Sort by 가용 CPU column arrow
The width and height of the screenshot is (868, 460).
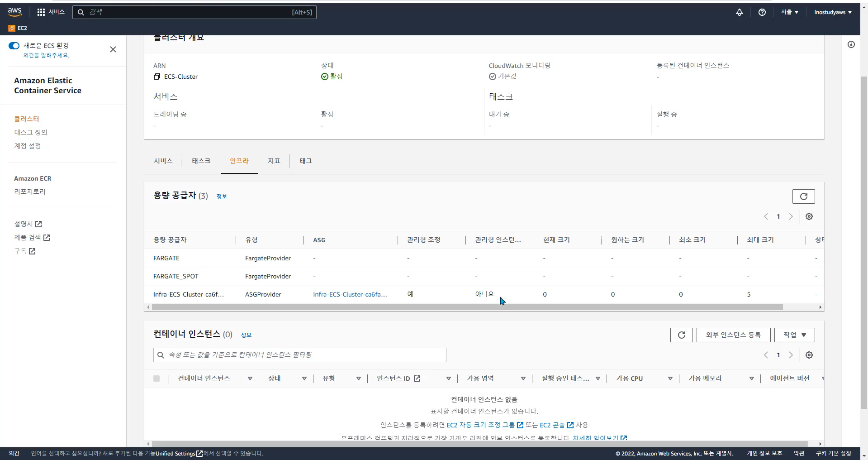670,379
